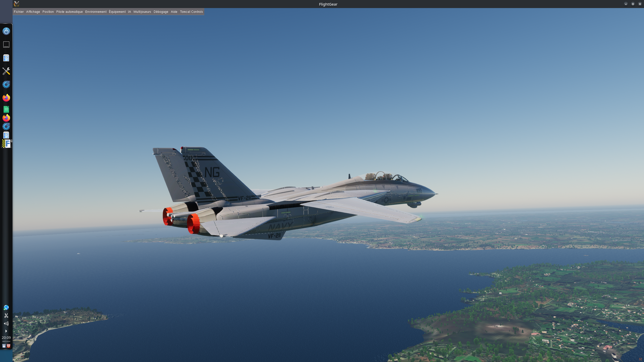This screenshot has height=362, width=644.
Task: Open the Affichage menu
Action: [33, 12]
